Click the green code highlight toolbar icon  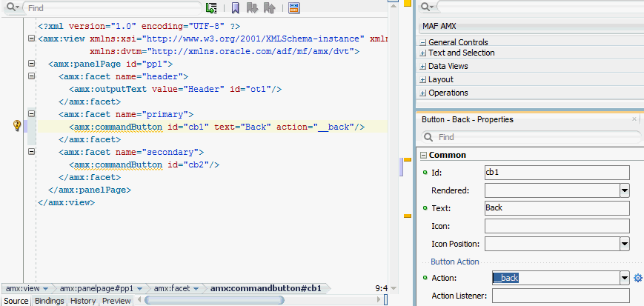coord(211,8)
